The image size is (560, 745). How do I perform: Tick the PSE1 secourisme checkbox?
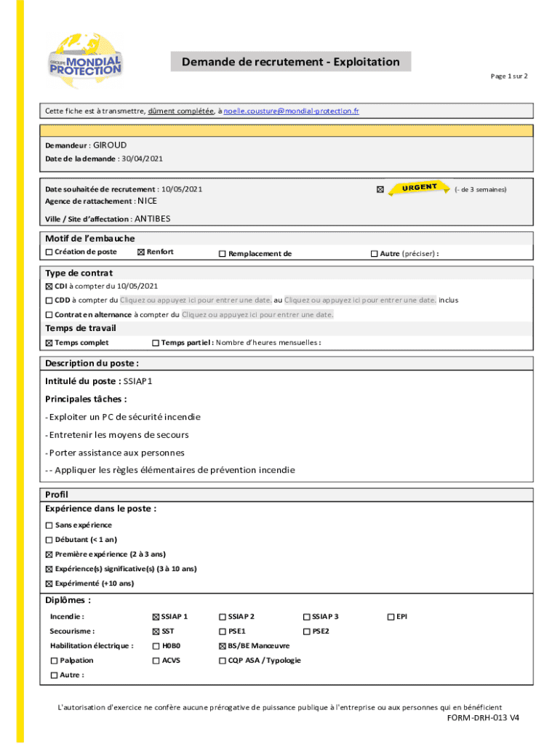pyautogui.click(x=223, y=632)
